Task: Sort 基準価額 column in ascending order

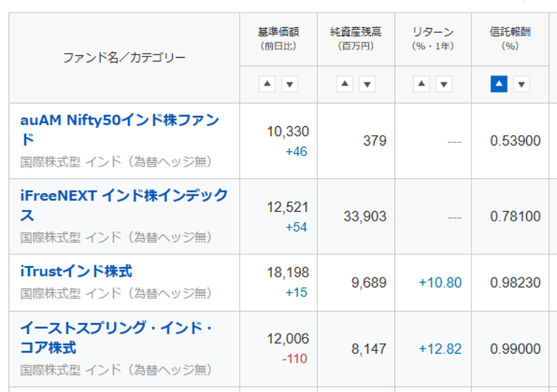Action: tap(268, 84)
